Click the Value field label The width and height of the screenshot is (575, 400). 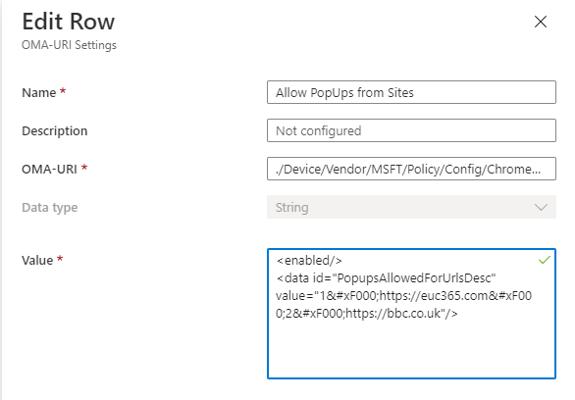point(37,260)
